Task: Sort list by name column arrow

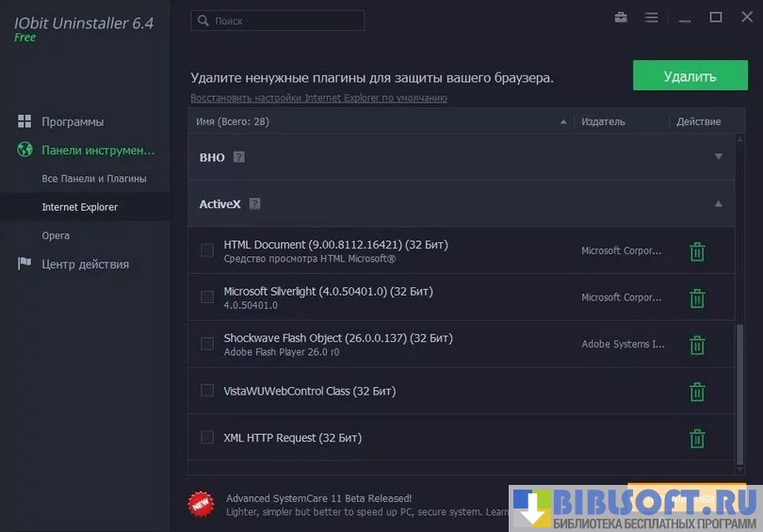Action: [x=563, y=121]
